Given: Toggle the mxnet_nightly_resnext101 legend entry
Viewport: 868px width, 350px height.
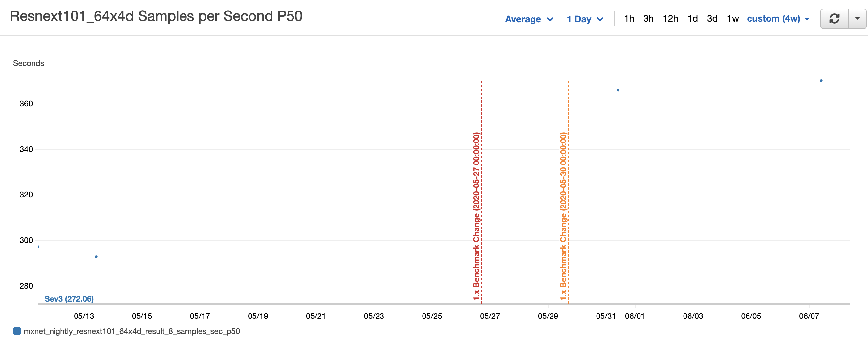Looking at the screenshot, I should pyautogui.click(x=131, y=331).
